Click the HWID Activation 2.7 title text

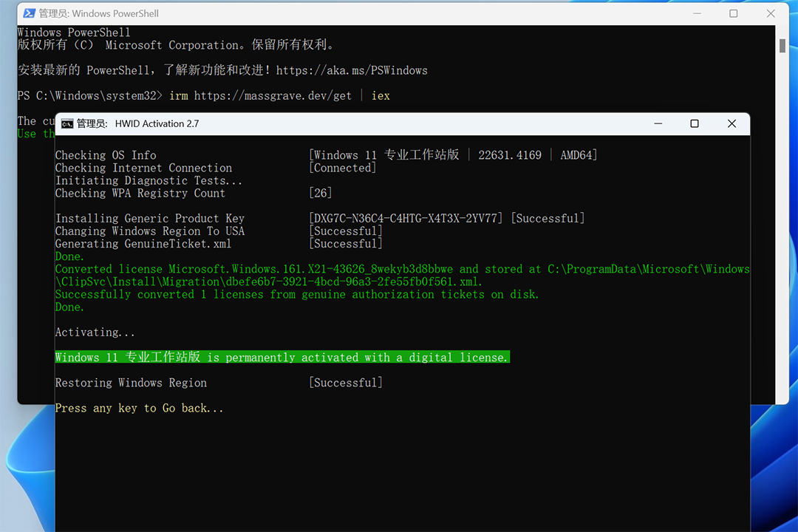[x=157, y=123]
